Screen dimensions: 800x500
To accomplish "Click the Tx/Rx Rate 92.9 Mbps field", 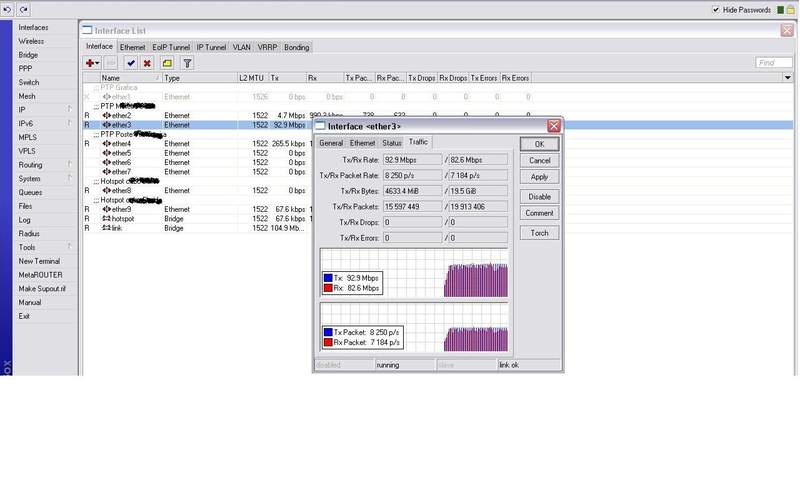I will click(x=412, y=160).
